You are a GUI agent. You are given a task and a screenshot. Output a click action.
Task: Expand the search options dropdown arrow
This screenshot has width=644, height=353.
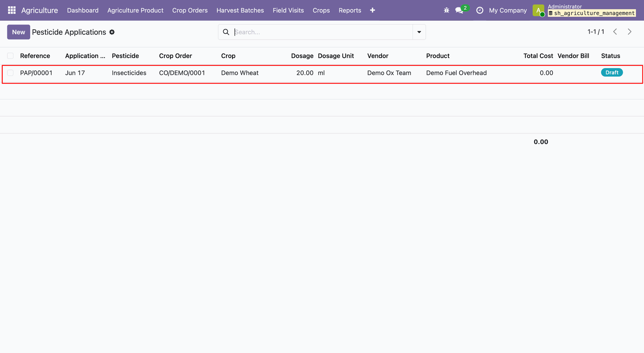(419, 32)
